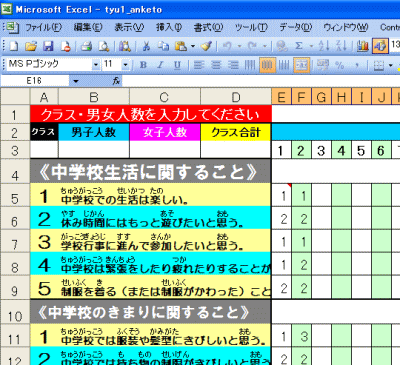The image size is (400, 365).
Task: Click the yellow クラス合計 header cell
Action: [x=236, y=132]
